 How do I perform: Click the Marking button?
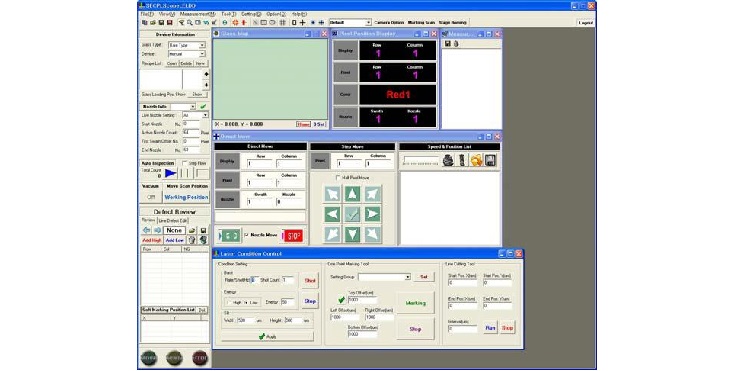[415, 303]
